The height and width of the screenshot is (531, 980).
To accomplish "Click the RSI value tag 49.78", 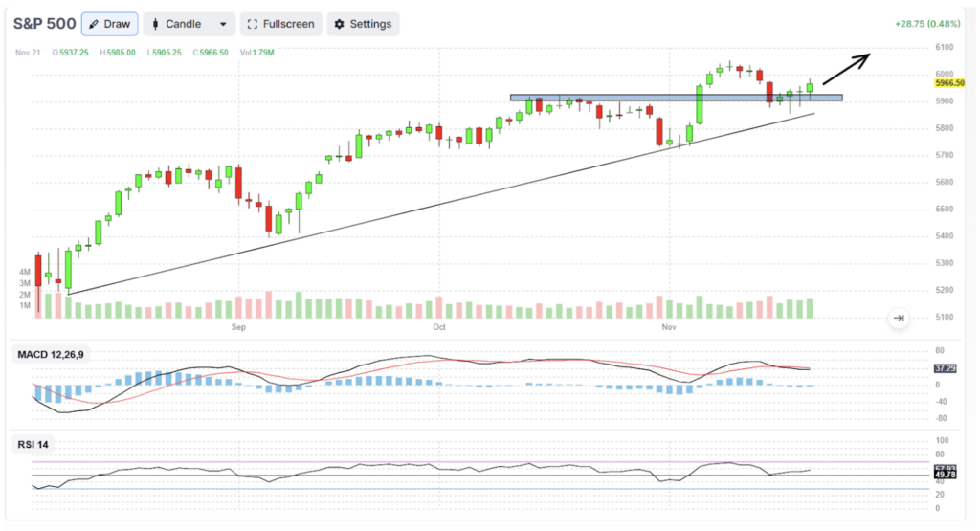I will pos(945,475).
